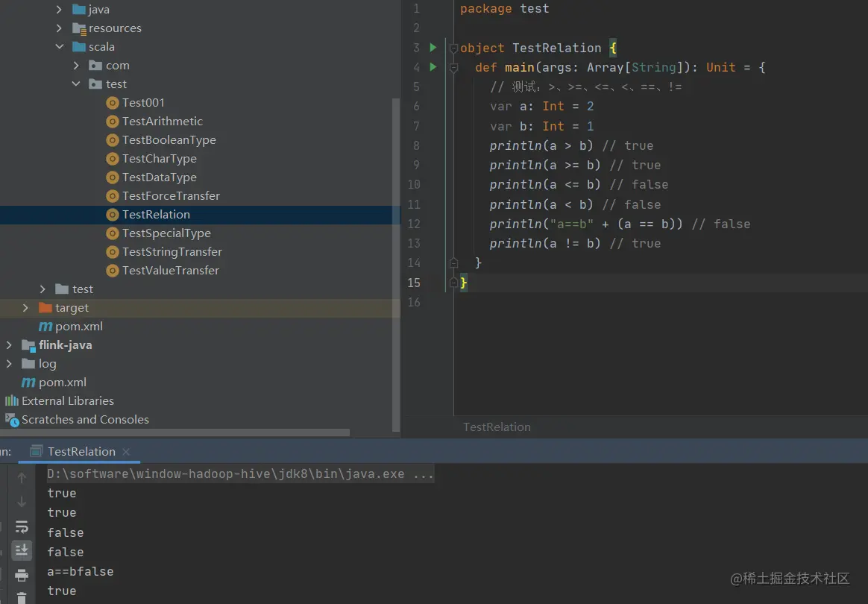Click the orange target folder icon
The image size is (868, 604).
[x=45, y=307]
